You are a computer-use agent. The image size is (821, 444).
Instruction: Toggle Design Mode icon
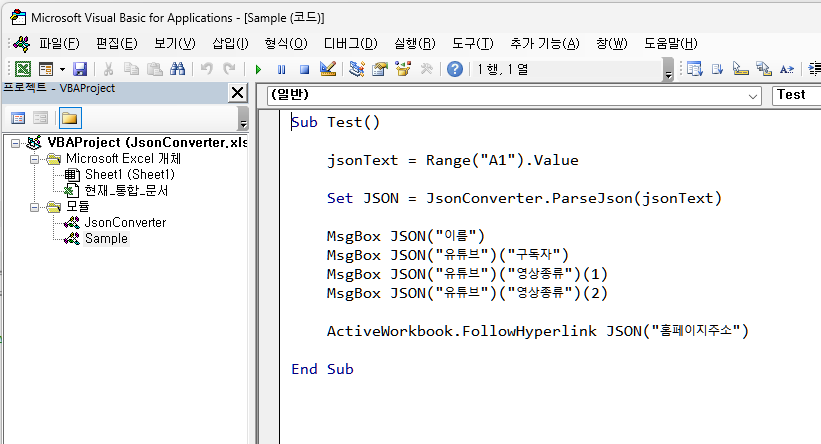pyautogui.click(x=328, y=69)
